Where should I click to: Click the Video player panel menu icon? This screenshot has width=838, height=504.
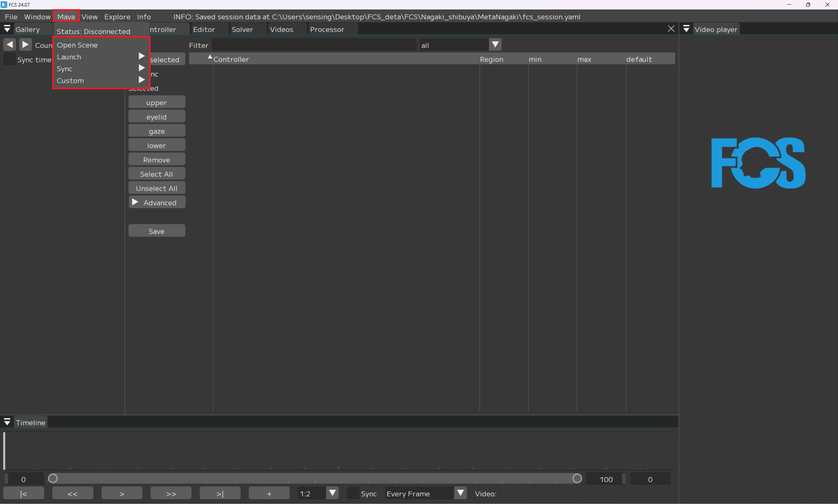686,29
